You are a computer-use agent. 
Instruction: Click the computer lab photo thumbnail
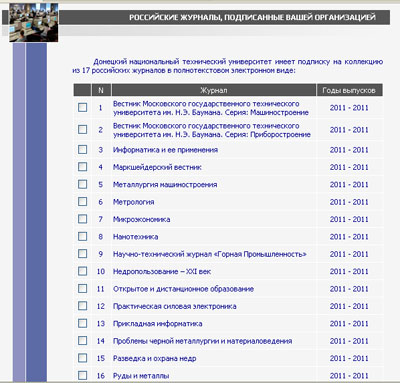tap(34, 22)
